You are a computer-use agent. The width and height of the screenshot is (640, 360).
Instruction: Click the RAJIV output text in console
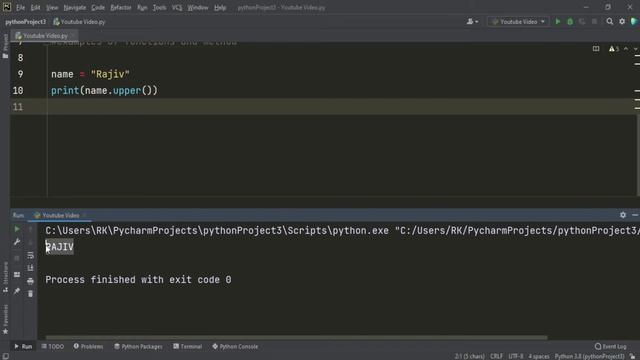pyautogui.click(x=60, y=247)
